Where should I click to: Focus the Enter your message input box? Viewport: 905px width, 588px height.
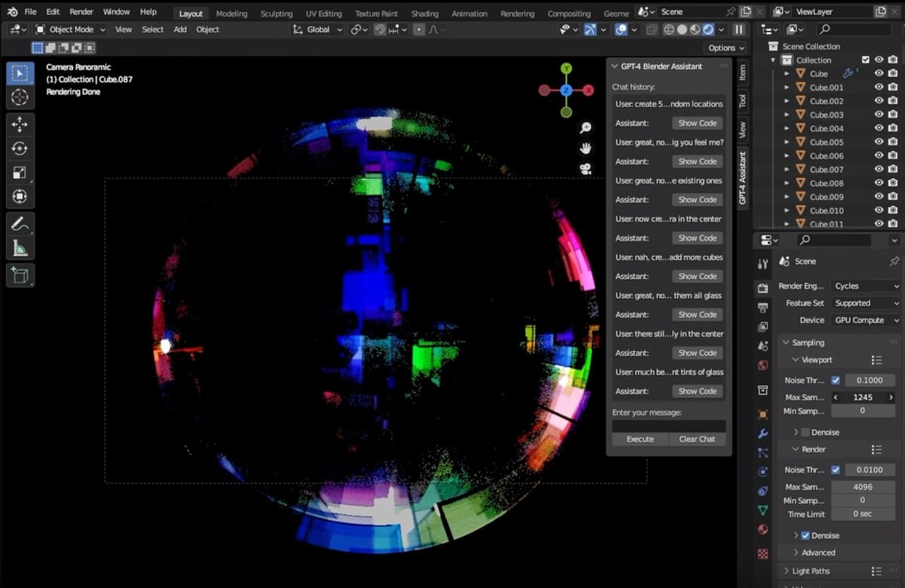669,426
